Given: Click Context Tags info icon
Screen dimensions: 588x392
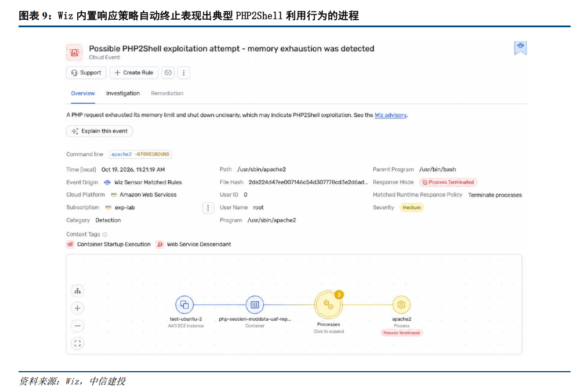Looking at the screenshot, I should coord(105,234).
